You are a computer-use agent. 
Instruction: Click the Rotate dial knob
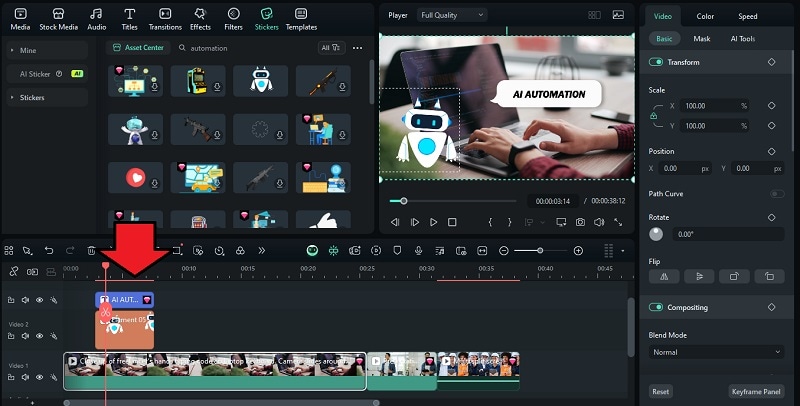pyautogui.click(x=656, y=234)
